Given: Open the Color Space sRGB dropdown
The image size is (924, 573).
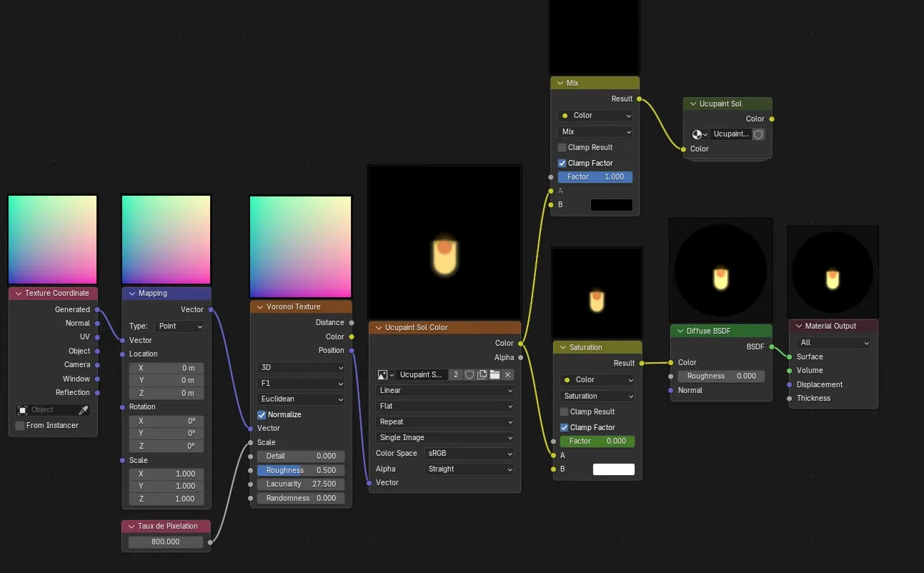Looking at the screenshot, I should [469, 453].
